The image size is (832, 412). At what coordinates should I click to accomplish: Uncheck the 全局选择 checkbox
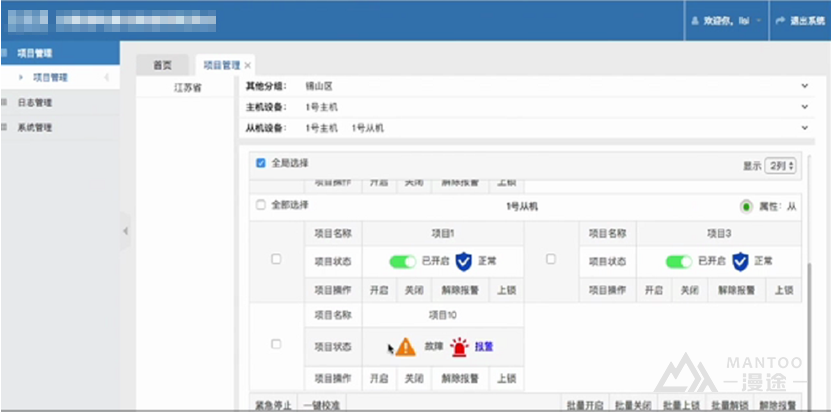click(x=261, y=162)
